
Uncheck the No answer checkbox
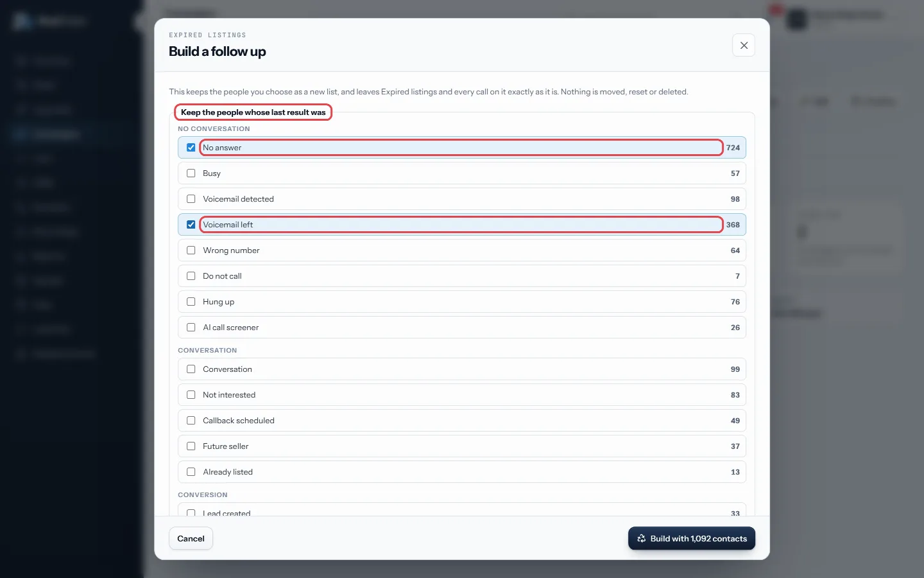(191, 148)
